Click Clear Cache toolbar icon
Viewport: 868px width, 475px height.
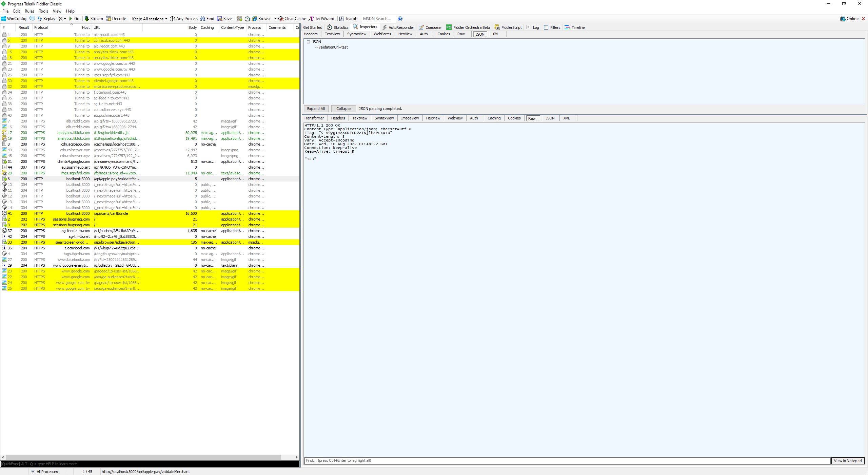pos(281,19)
